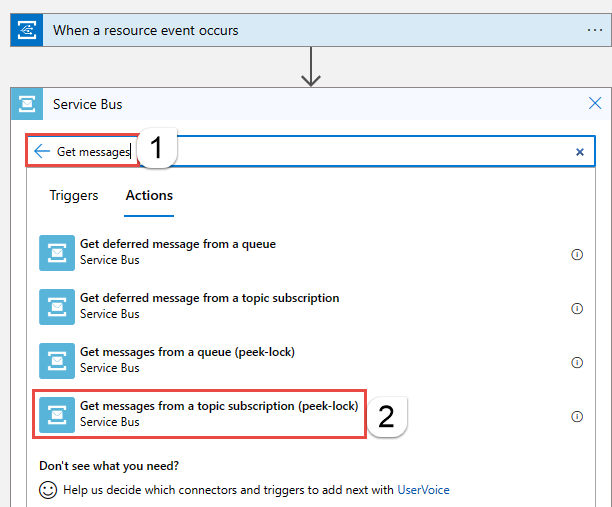
Task: Open the trigger's ellipsis menu
Action: click(x=595, y=30)
